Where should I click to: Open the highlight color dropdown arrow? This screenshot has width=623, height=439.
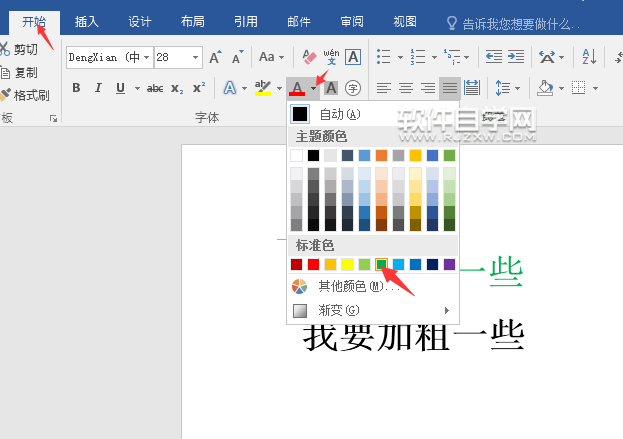[279, 88]
